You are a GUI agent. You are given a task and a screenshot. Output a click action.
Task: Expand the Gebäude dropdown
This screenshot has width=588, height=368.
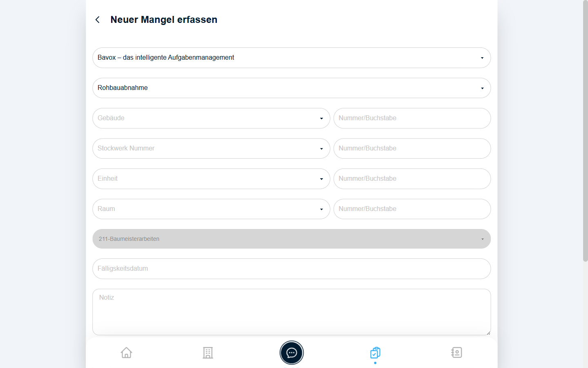coord(211,118)
